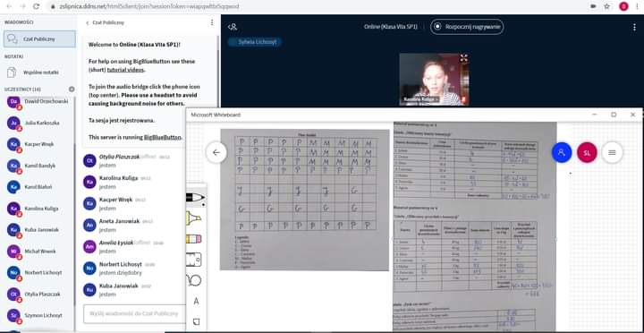The height and width of the screenshot is (333, 644).
Task: Select the ruler tool in Whiteboard
Action: (194, 260)
